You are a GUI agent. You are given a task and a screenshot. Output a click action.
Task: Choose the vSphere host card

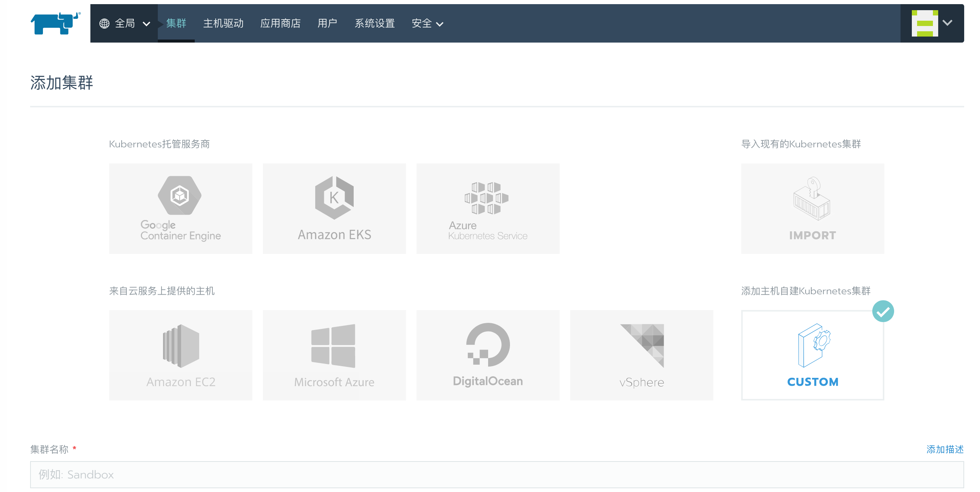(642, 355)
